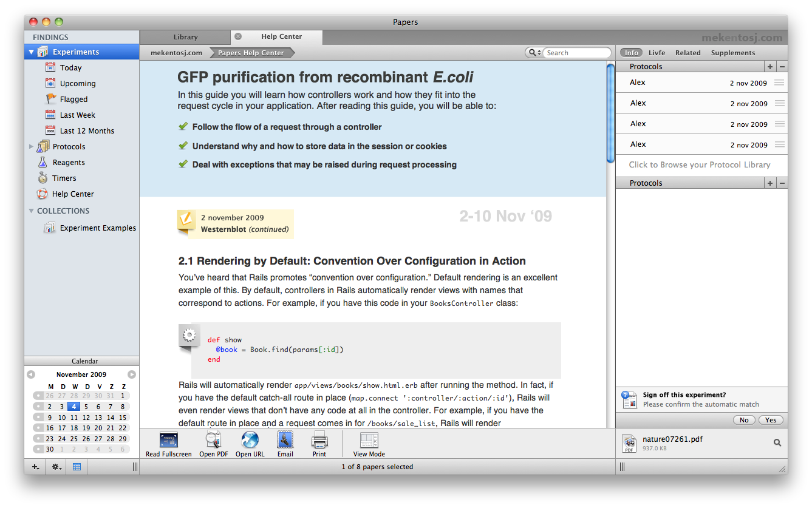The image size is (812, 508).
Task: Select the week row starting with 23 in the calendar
Action: click(x=38, y=439)
